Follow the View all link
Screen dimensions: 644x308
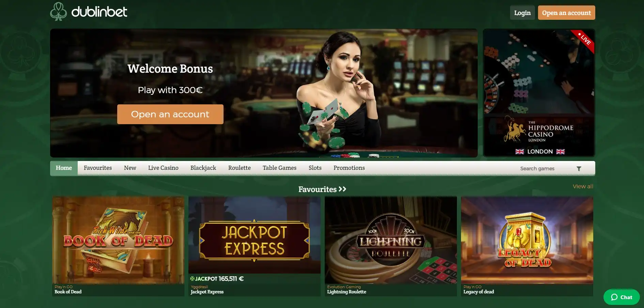point(583,186)
